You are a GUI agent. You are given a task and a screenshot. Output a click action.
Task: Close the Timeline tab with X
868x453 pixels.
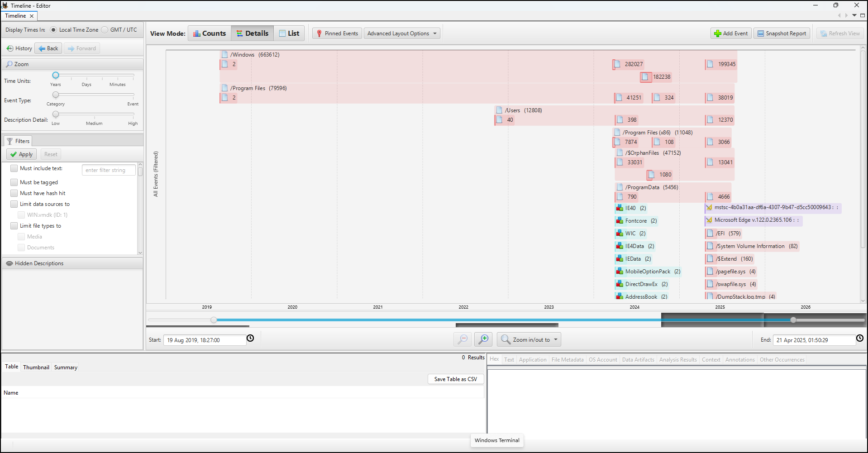click(x=32, y=16)
